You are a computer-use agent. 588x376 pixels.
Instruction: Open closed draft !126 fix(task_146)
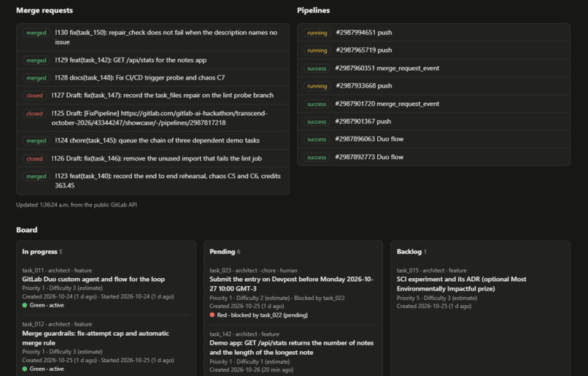point(152,158)
